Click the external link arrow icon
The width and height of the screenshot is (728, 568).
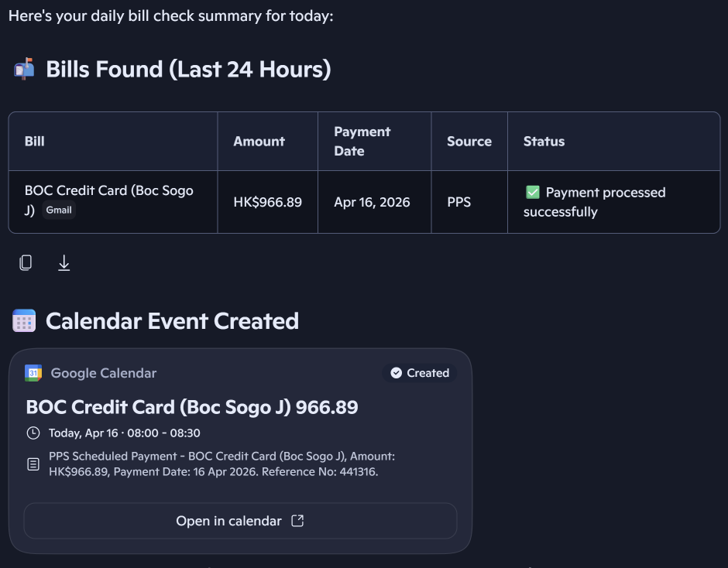point(297,521)
